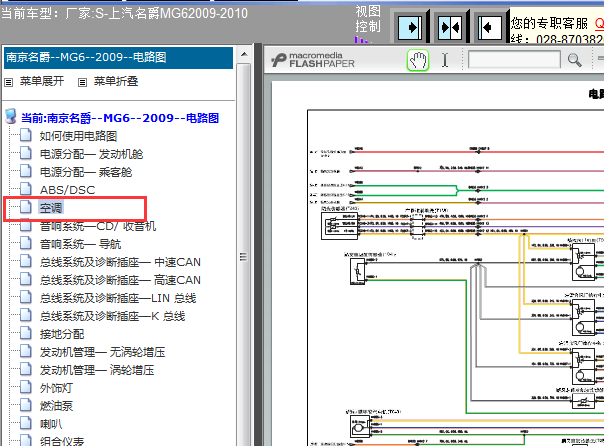Click document icon next to 总线系统及诊断插座—K 总线
This screenshot has width=604, height=446.
tap(25, 315)
